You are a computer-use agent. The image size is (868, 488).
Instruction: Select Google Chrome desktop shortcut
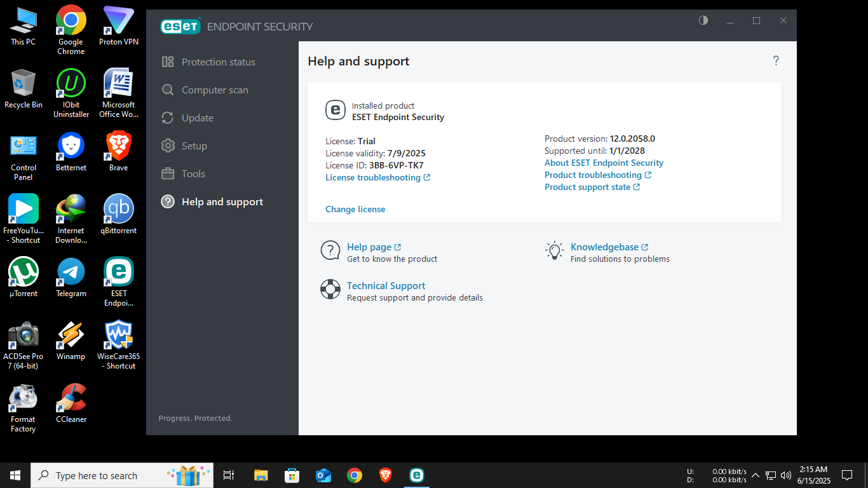click(71, 30)
